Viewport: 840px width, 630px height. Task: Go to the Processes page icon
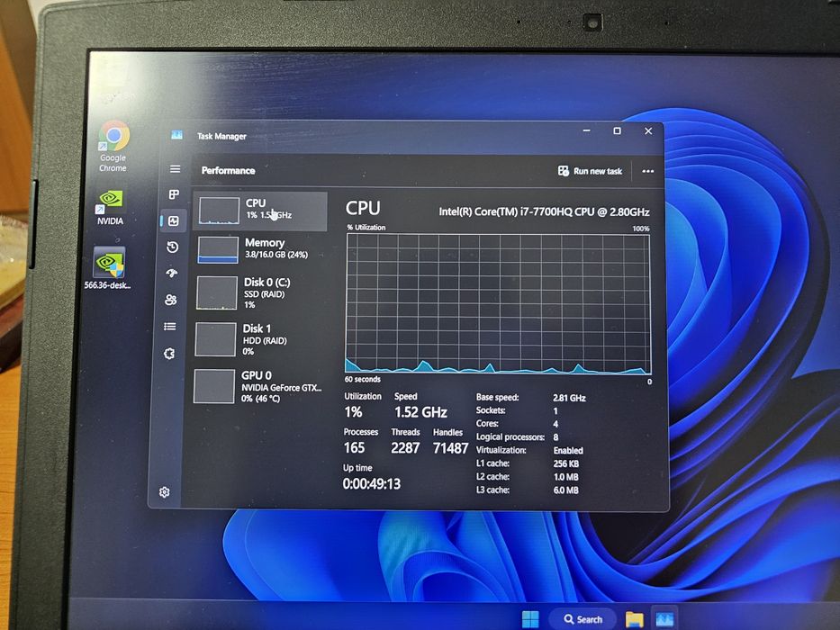point(174,194)
